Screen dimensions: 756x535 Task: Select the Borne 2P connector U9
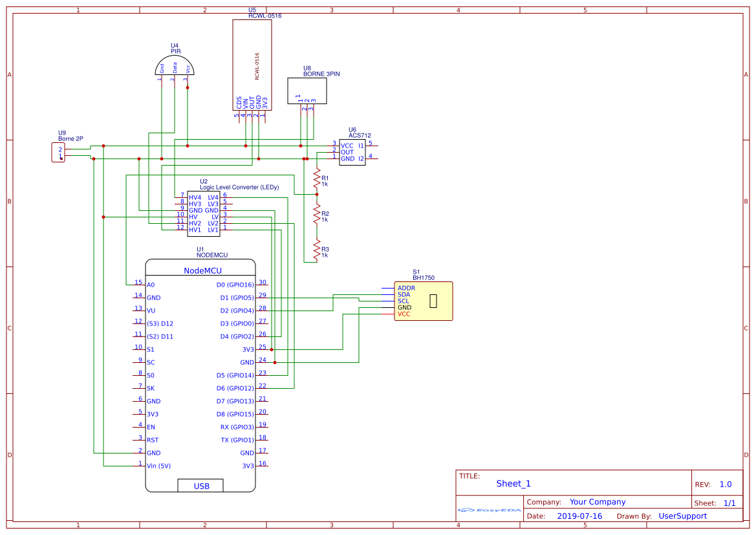[58, 151]
